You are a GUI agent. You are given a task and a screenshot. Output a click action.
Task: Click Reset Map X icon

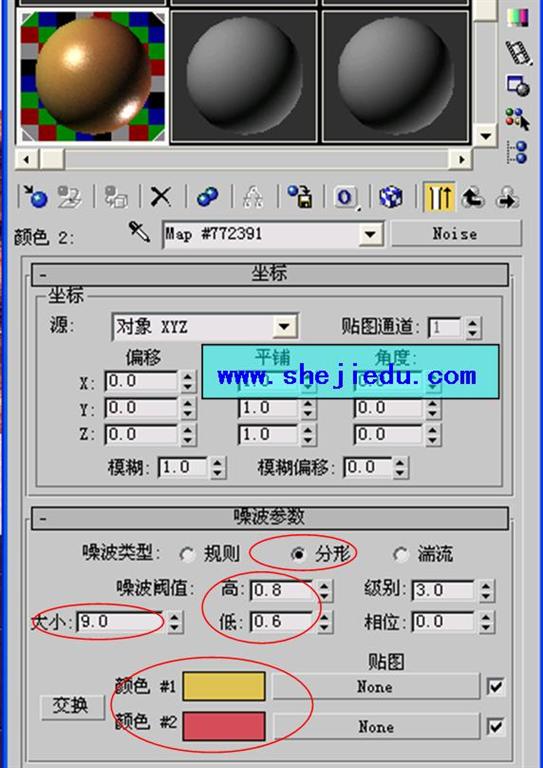pyautogui.click(x=160, y=197)
